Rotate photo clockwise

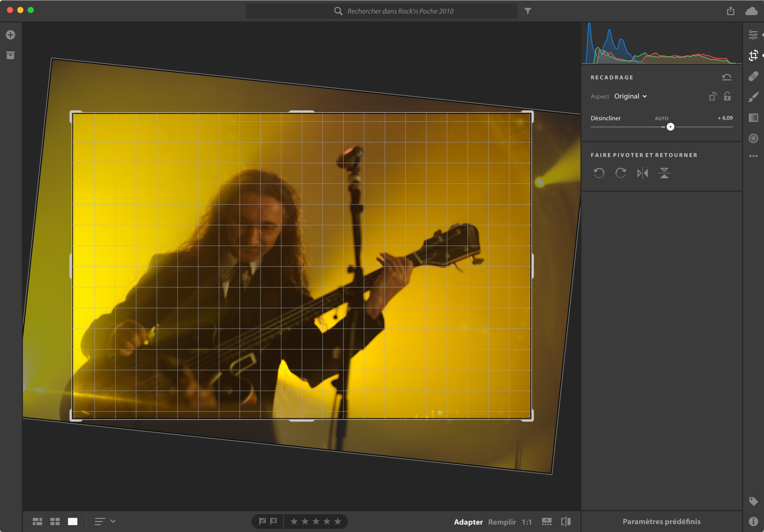click(x=620, y=173)
